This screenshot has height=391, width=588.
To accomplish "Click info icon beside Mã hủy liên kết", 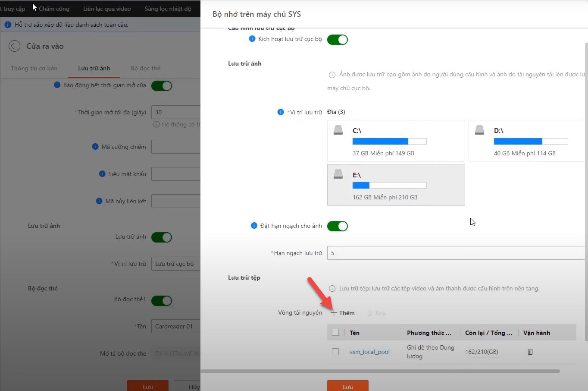I will tap(99, 201).
